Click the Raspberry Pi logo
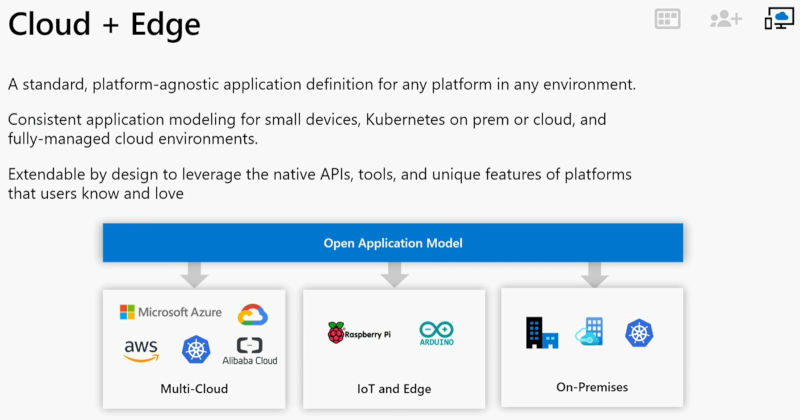Image resolution: width=800 pixels, height=420 pixels. click(x=359, y=333)
